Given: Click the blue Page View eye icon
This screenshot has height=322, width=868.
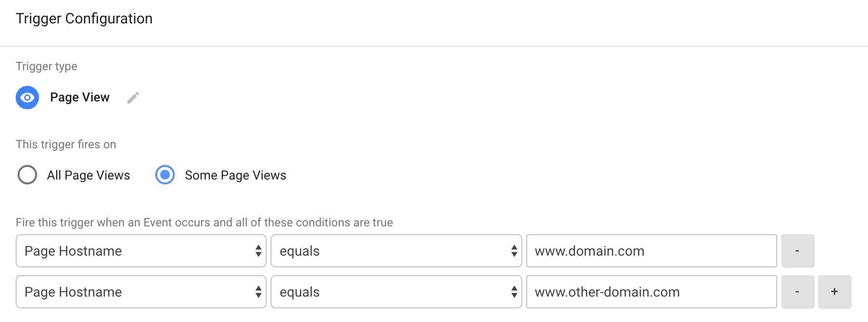Looking at the screenshot, I should 27,98.
